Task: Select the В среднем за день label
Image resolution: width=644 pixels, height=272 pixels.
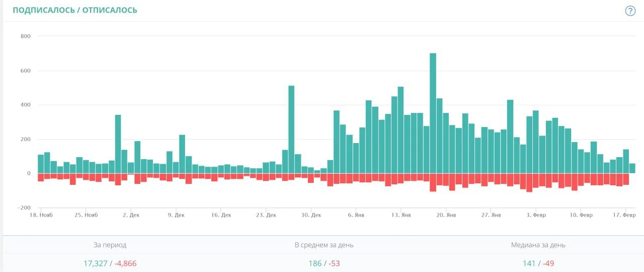Action: 324,245
